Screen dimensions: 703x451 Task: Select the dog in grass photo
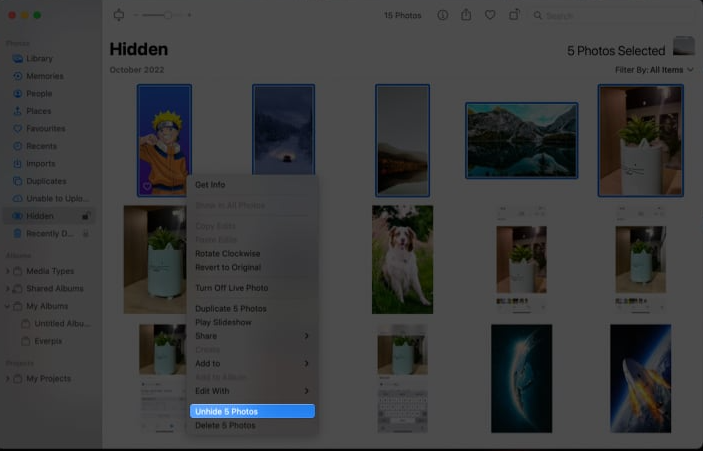pos(402,260)
